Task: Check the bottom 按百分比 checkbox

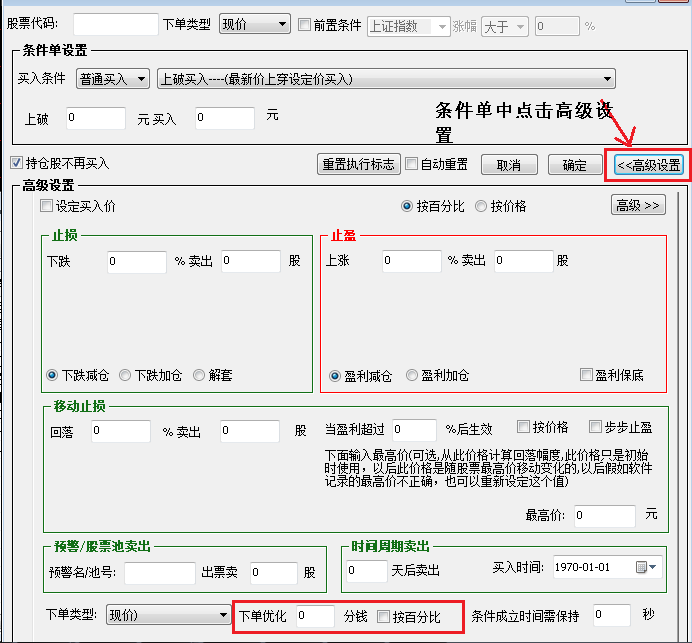Action: (384, 617)
